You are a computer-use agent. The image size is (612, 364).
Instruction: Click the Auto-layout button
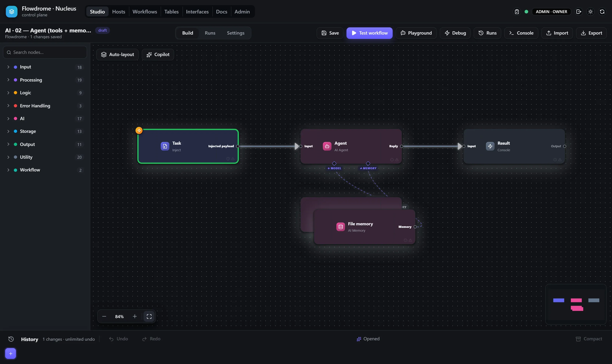(x=117, y=54)
